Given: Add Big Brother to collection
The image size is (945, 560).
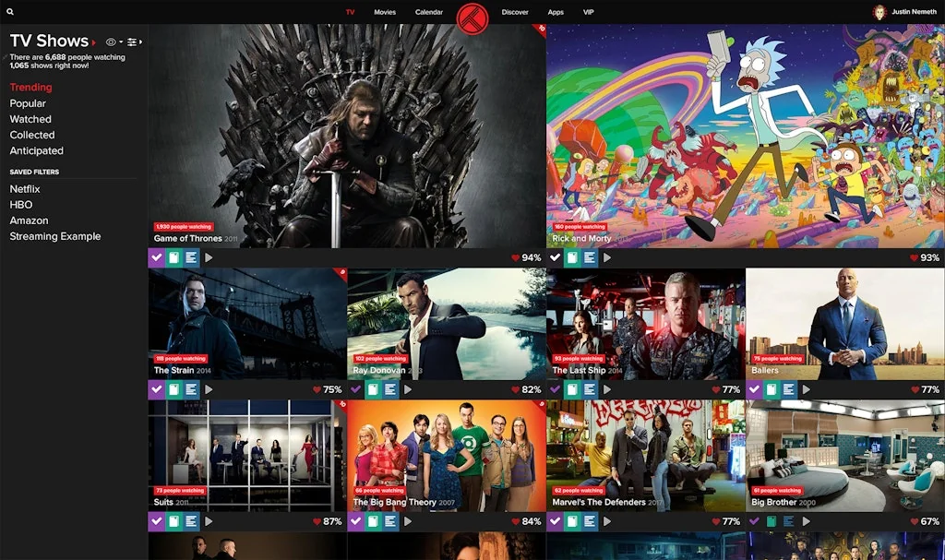Looking at the screenshot, I should (771, 521).
